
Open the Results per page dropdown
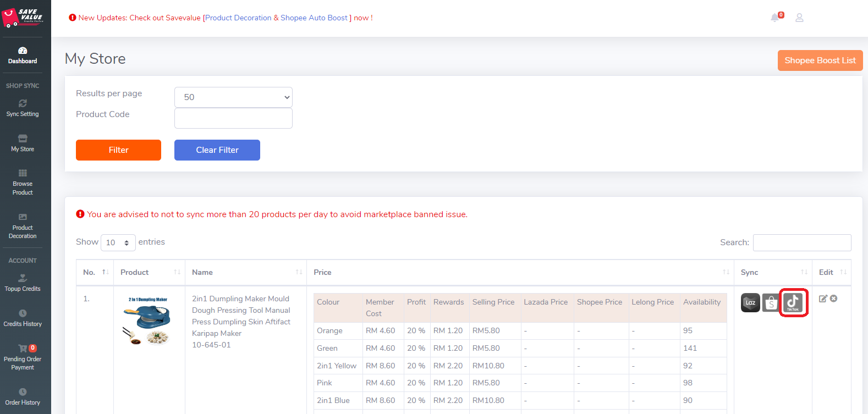coord(233,97)
